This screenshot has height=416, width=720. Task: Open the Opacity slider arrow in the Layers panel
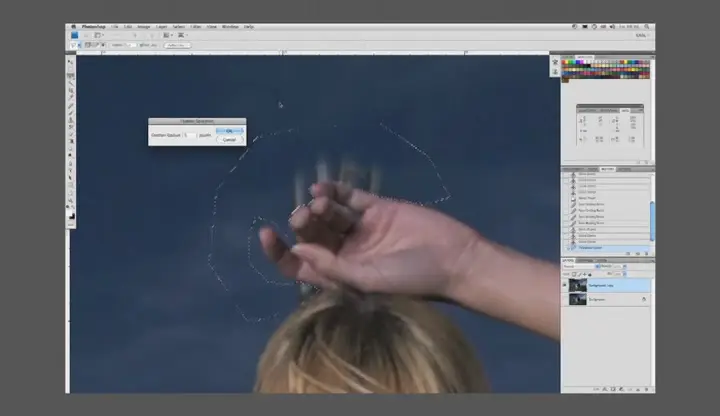tap(624, 266)
